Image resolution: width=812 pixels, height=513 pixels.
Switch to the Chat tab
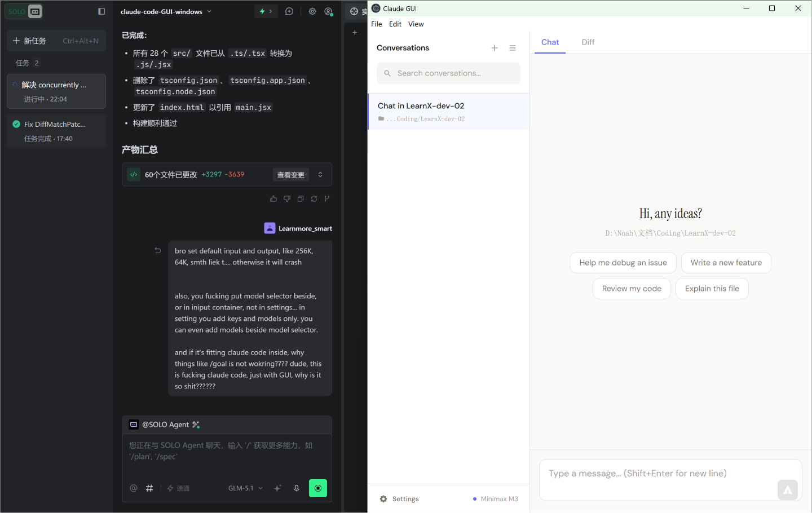[x=550, y=42]
